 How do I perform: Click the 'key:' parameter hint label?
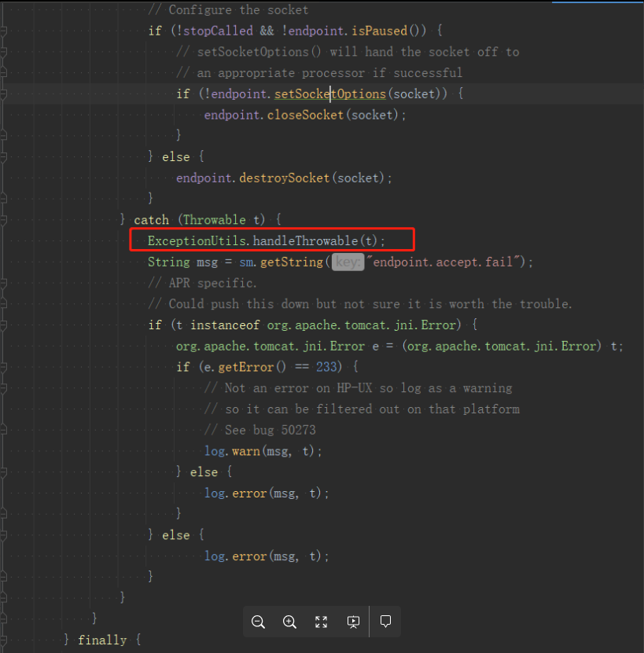348,262
